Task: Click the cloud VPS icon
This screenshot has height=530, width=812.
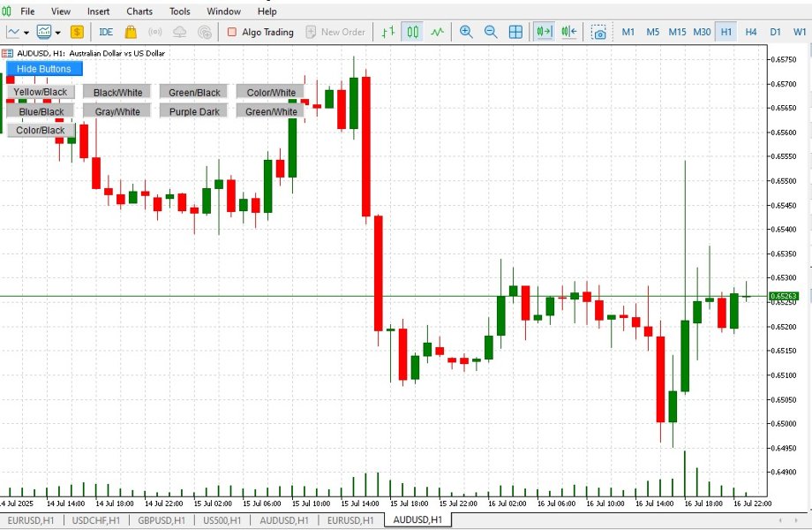Action: click(180, 32)
